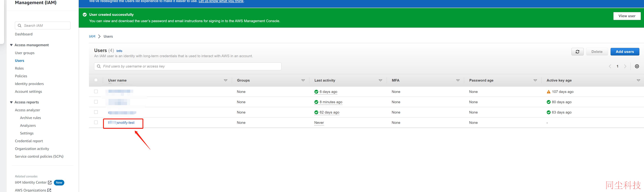Click the Add users button
The height and width of the screenshot is (192, 644).
click(x=624, y=52)
